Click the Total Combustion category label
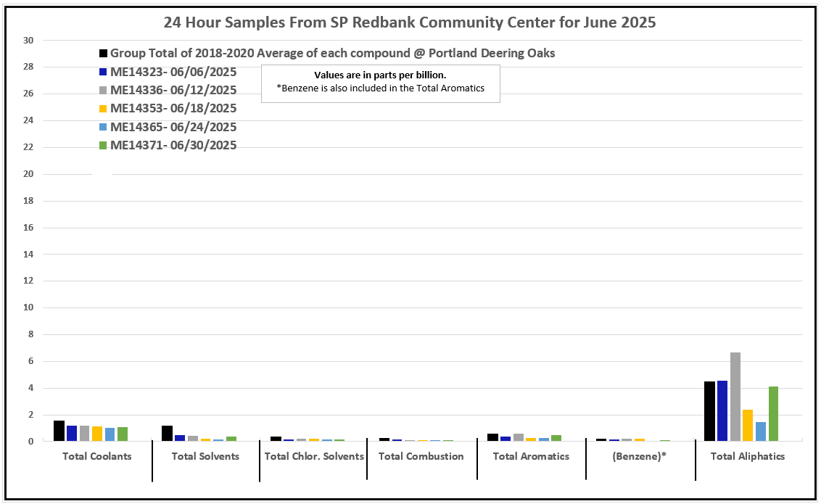This screenshot has height=504, width=821. click(x=421, y=456)
